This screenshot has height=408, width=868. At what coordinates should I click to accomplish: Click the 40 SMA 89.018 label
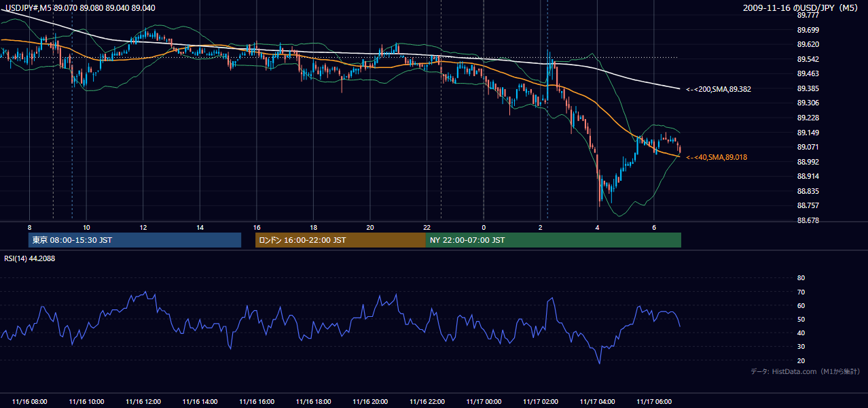(716, 157)
